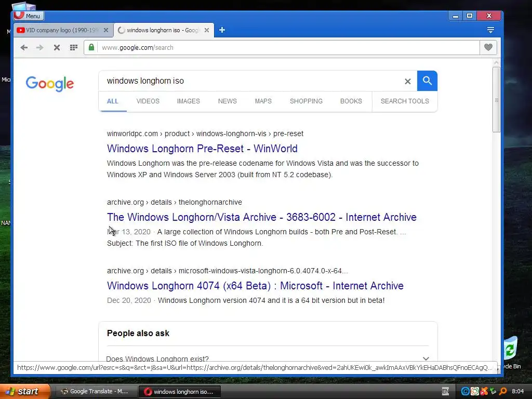
Task: Open Windows Longhorn Pre-Reset - WinWorld link
Action: [202, 149]
